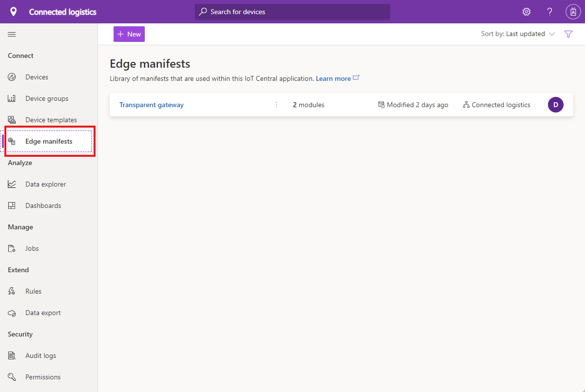Navigate to Edge manifests in the sidebar

(49, 141)
